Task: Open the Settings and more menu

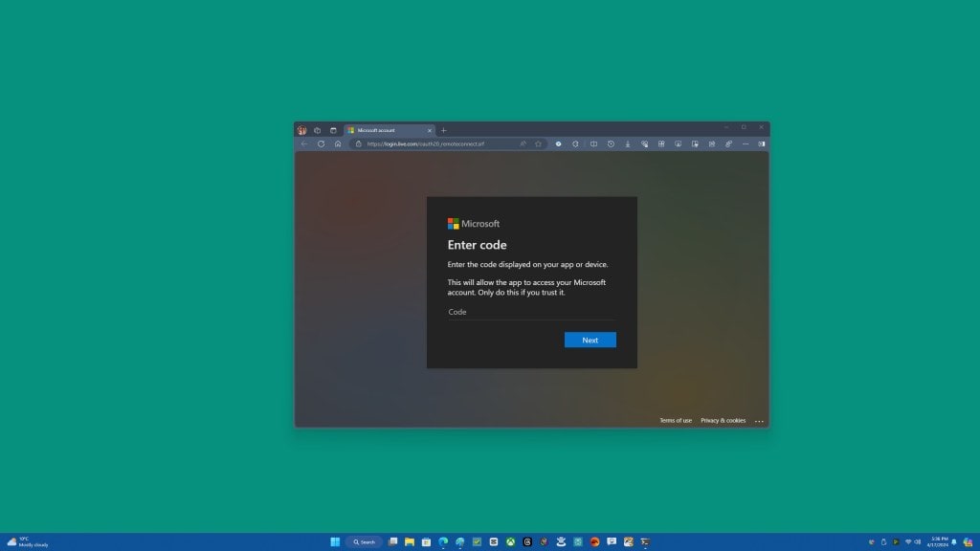Action: (745, 144)
